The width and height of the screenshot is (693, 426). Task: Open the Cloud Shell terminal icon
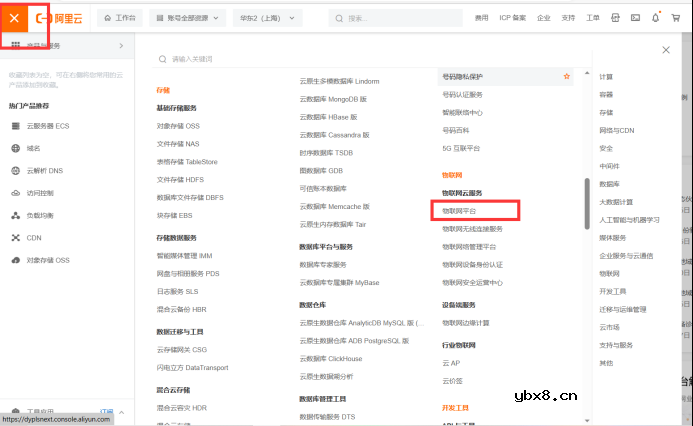pos(635,18)
